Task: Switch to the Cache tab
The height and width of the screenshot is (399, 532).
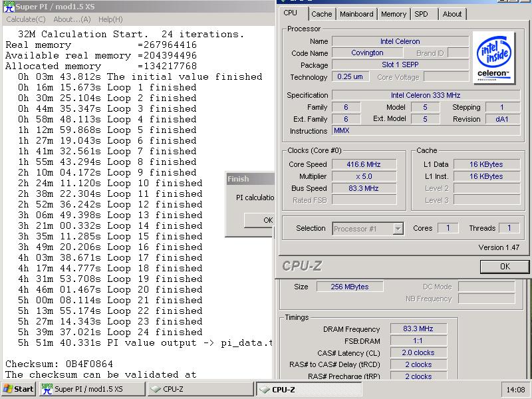Action: pyautogui.click(x=322, y=14)
